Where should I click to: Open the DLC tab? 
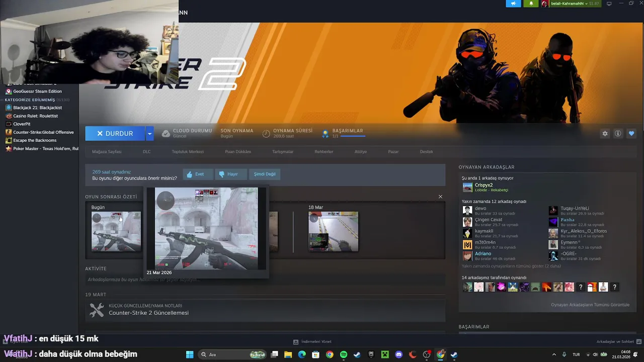146,151
